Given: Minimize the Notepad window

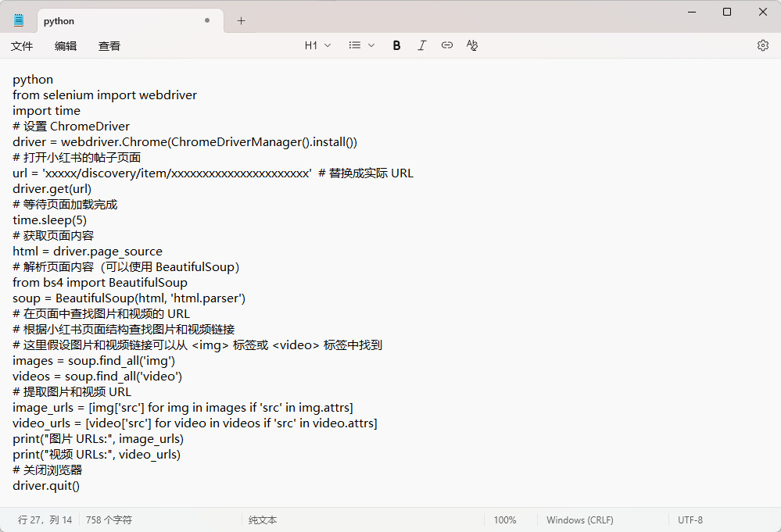Looking at the screenshot, I should coord(692,12).
